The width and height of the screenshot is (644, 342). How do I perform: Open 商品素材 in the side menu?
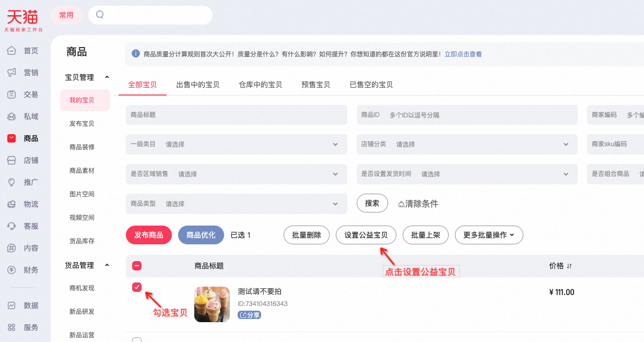[x=82, y=171]
